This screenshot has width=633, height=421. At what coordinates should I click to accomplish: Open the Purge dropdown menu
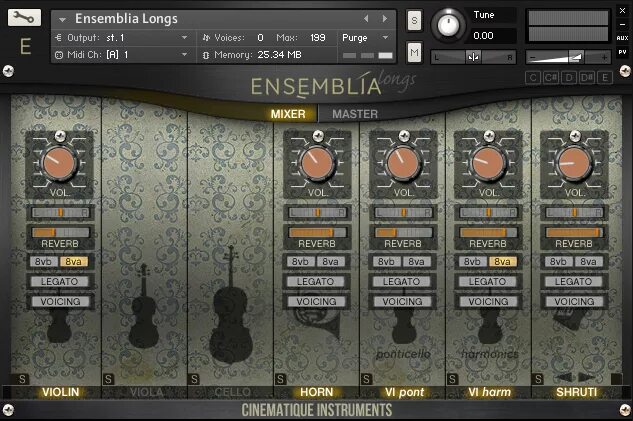[x=365, y=38]
